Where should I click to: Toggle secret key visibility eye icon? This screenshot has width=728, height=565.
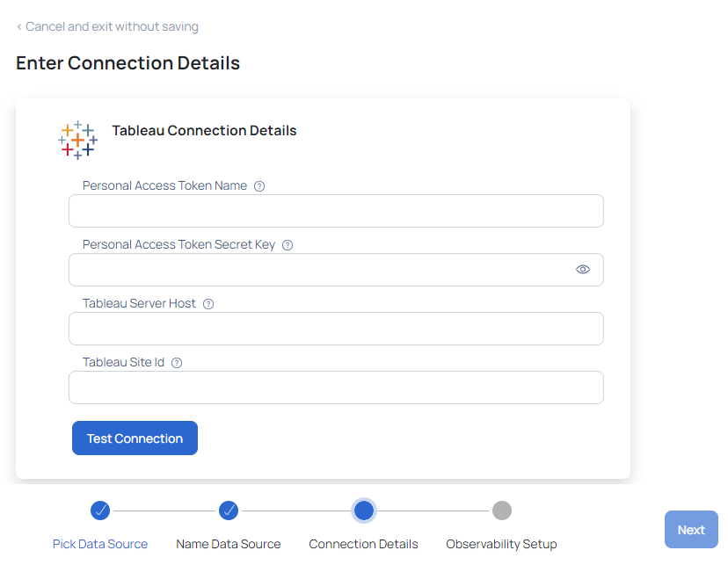pos(583,270)
